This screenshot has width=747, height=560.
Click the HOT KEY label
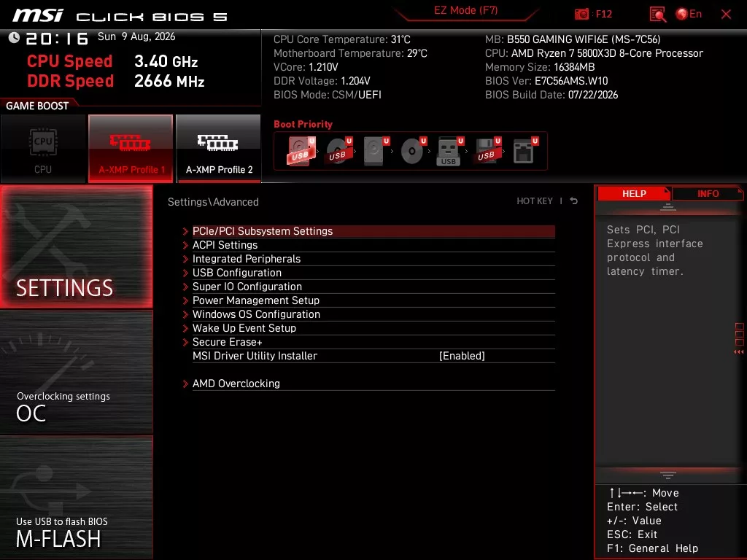[535, 201]
